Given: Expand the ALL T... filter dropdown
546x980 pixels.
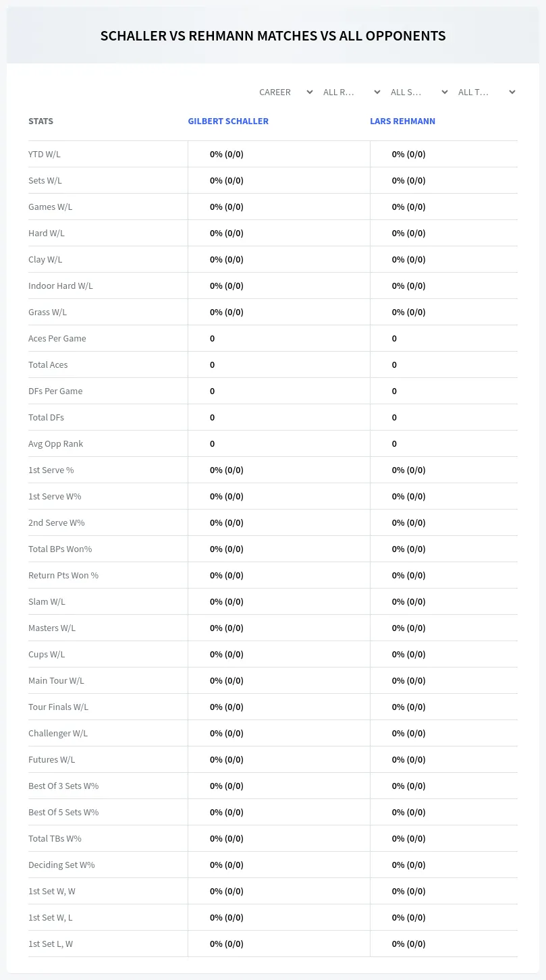Looking at the screenshot, I should pos(487,92).
